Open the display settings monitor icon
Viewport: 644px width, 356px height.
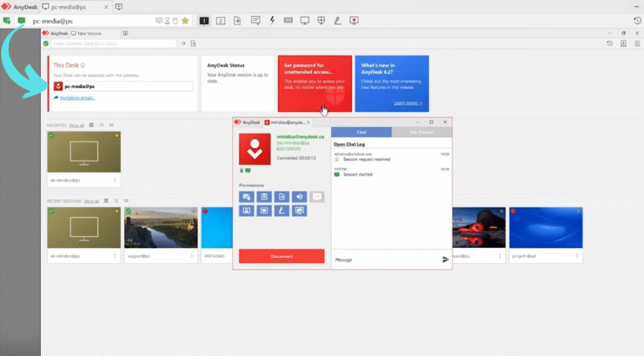305,21
